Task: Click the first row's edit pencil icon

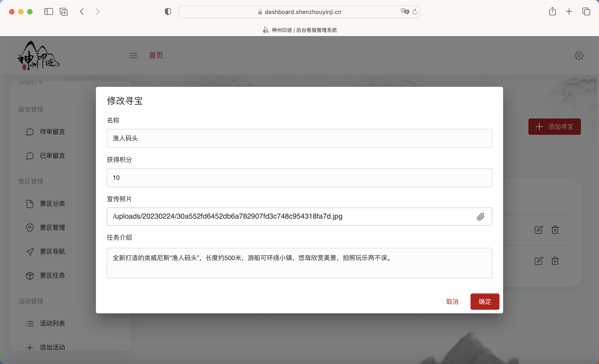Action: (x=538, y=230)
